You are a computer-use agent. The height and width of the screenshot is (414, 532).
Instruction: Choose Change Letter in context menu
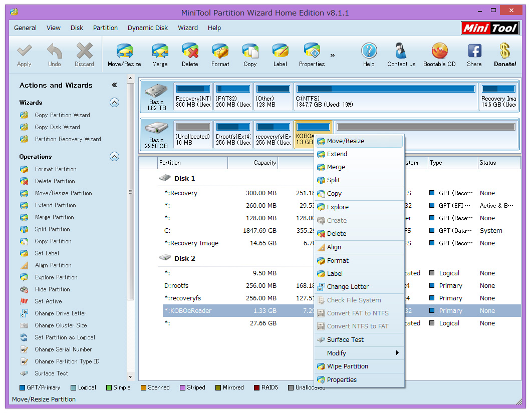click(x=360, y=287)
